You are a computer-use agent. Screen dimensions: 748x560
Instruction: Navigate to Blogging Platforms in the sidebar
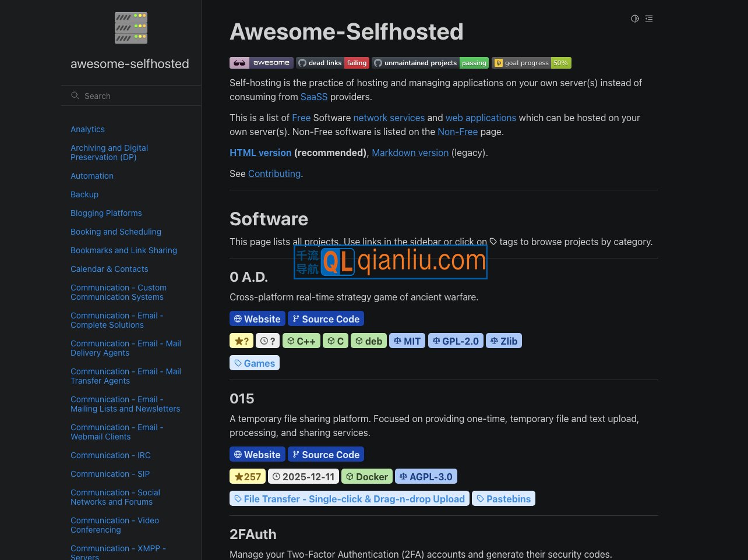[x=106, y=213]
